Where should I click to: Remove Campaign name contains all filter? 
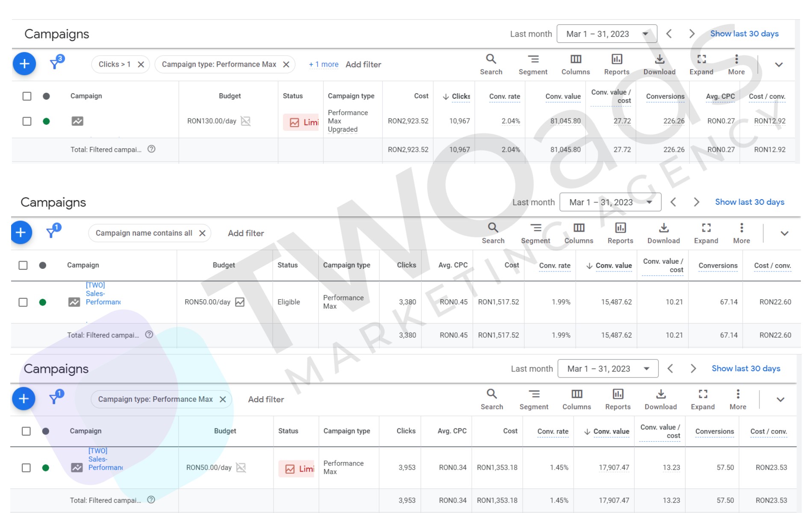pyautogui.click(x=202, y=233)
